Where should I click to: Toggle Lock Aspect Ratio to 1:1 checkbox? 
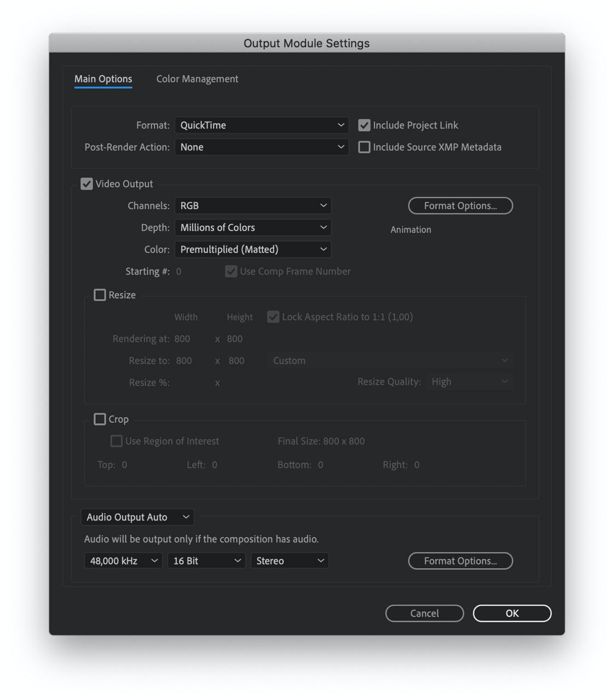point(273,317)
